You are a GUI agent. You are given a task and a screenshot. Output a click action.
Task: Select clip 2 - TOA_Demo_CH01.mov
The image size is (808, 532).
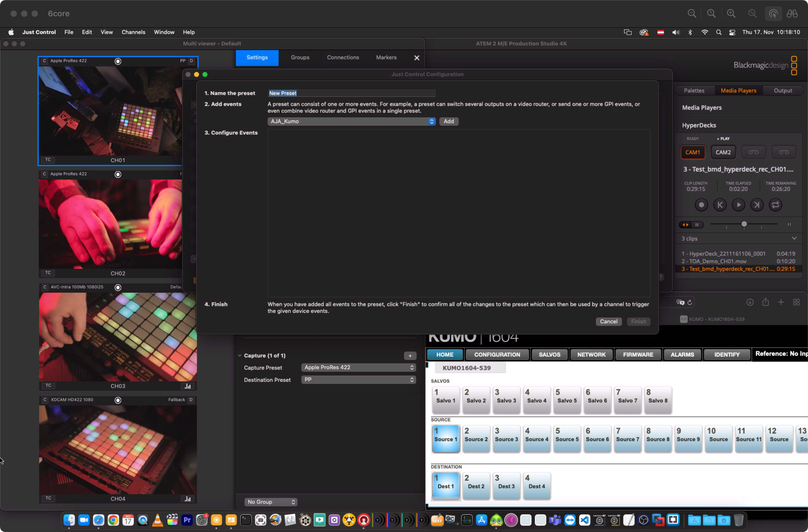point(738,261)
